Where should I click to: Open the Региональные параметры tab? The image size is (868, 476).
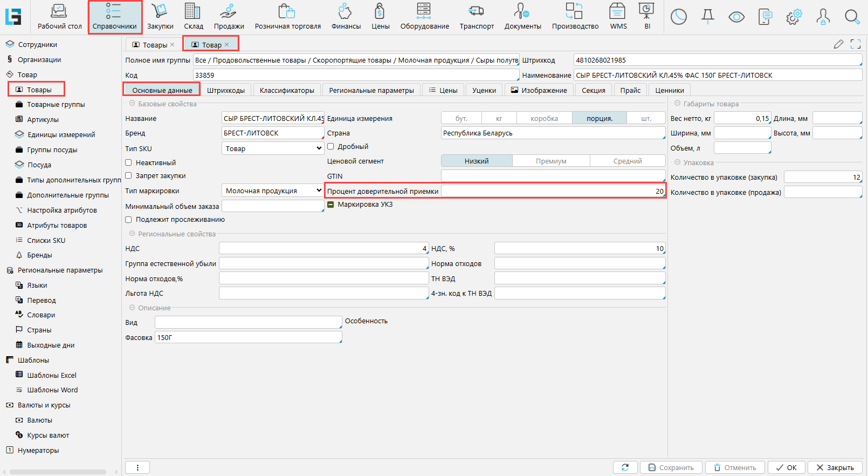371,90
